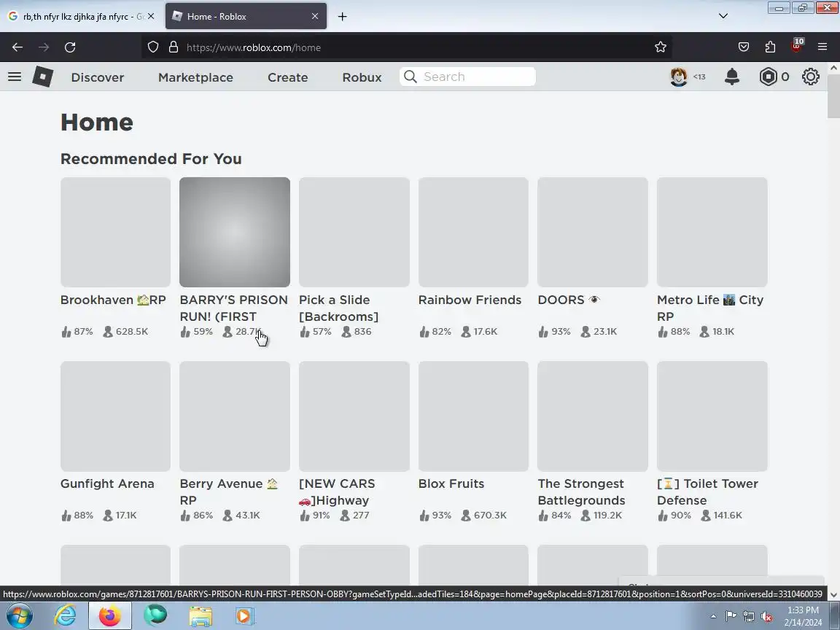Open Pick a Slide [Backrooms] thumbnail
840x630 pixels.
tap(354, 232)
